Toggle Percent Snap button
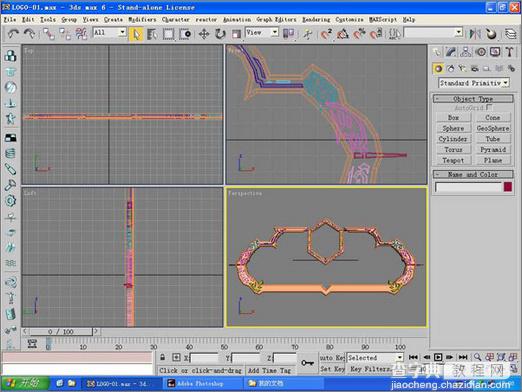This screenshot has height=392, width=522. coord(359,34)
